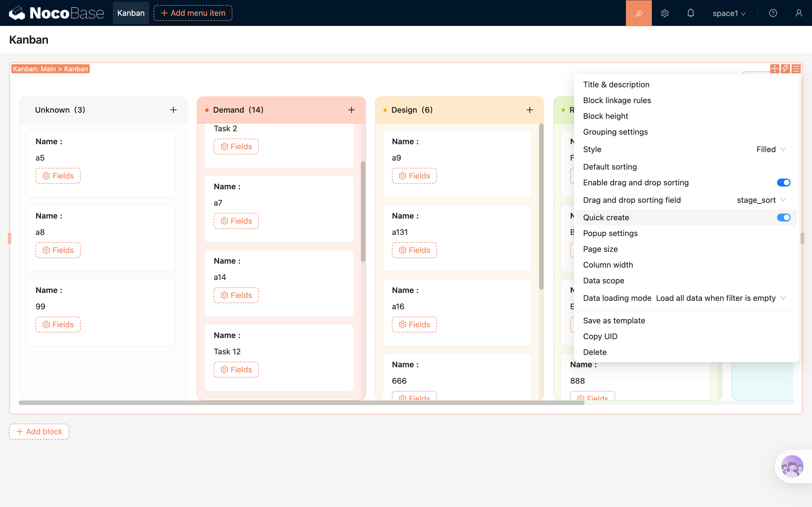This screenshot has width=812, height=507.
Task: Open the space1 workspace switcher
Action: point(729,13)
